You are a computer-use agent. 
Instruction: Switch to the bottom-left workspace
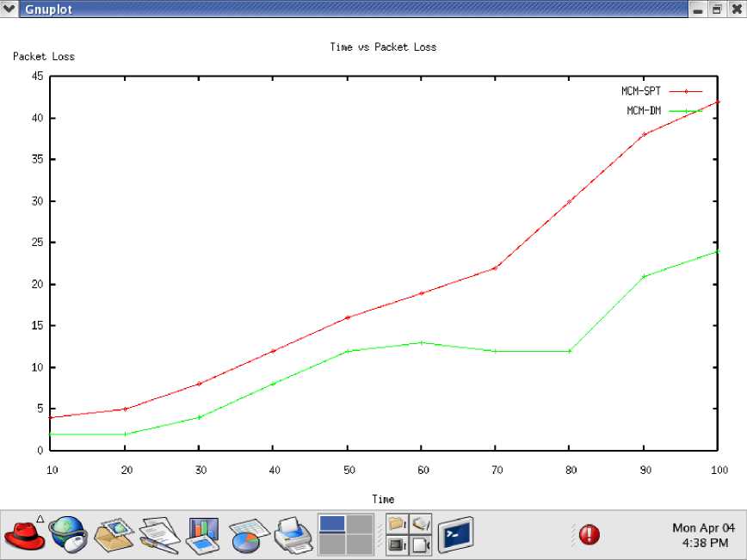click(332, 545)
